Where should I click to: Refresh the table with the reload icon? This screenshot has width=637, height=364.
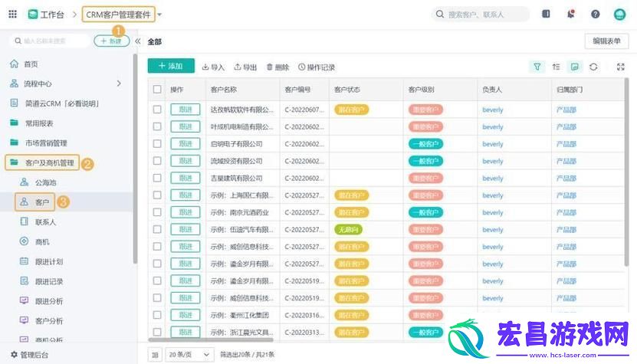[x=593, y=67]
